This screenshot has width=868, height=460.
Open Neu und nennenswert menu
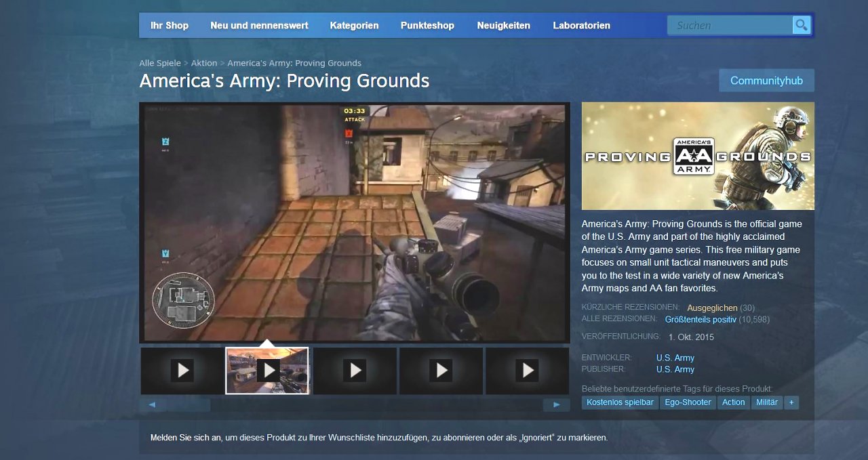(x=259, y=25)
